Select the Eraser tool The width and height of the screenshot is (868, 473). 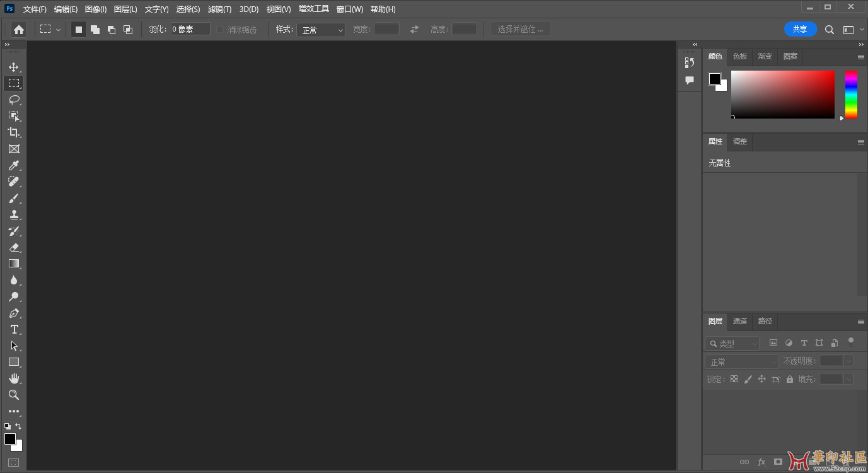tap(14, 247)
